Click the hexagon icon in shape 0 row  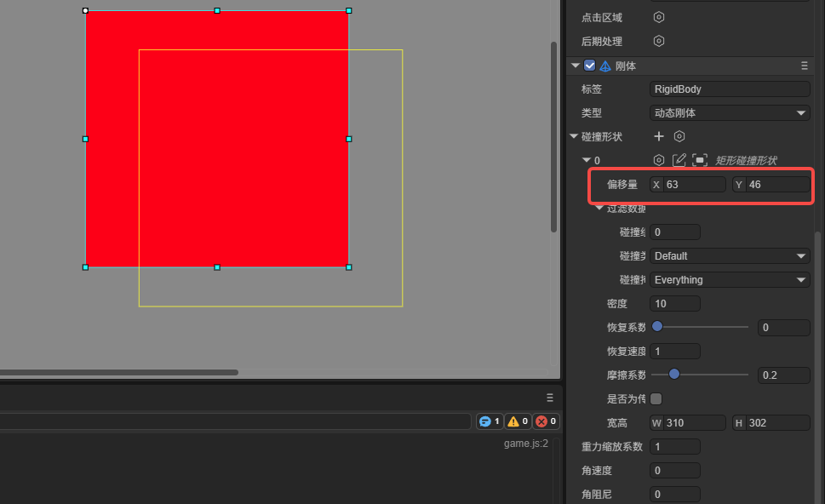click(659, 160)
